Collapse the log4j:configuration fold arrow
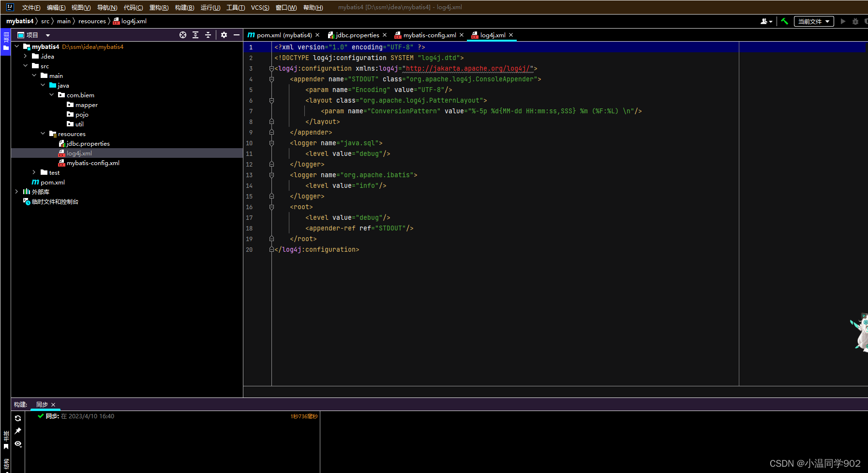 coord(271,68)
